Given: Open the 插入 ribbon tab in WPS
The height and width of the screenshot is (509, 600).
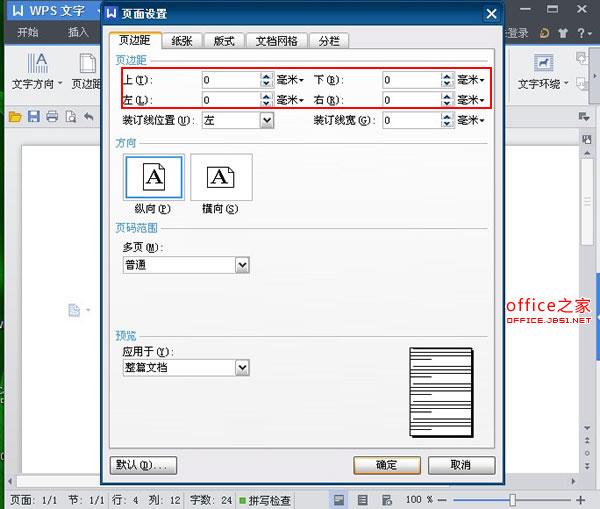Looking at the screenshot, I should click(78, 32).
